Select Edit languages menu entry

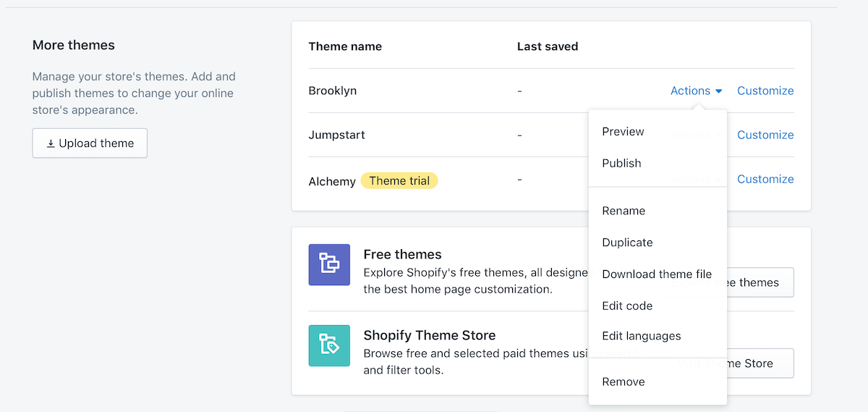pos(641,336)
